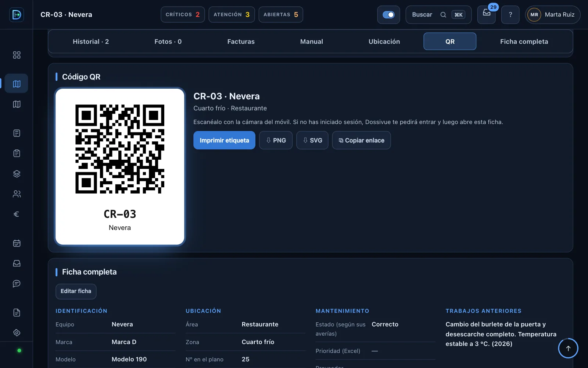
Task: Switch to the Manual tab
Action: pos(312,42)
